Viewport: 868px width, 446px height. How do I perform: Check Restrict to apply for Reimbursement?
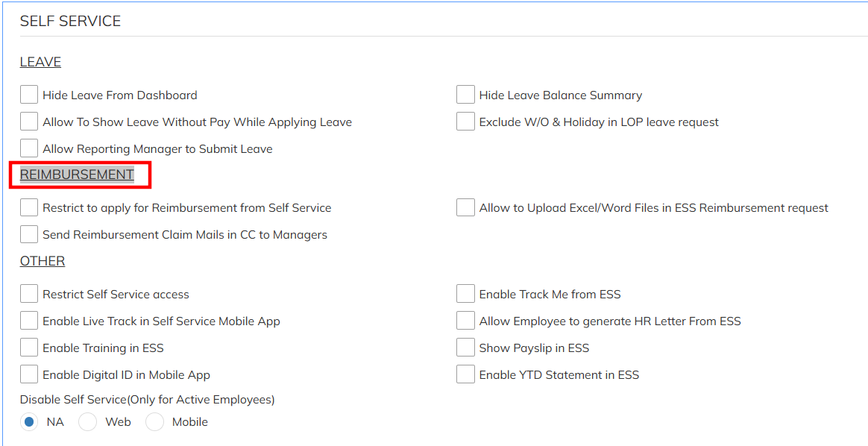coord(29,207)
